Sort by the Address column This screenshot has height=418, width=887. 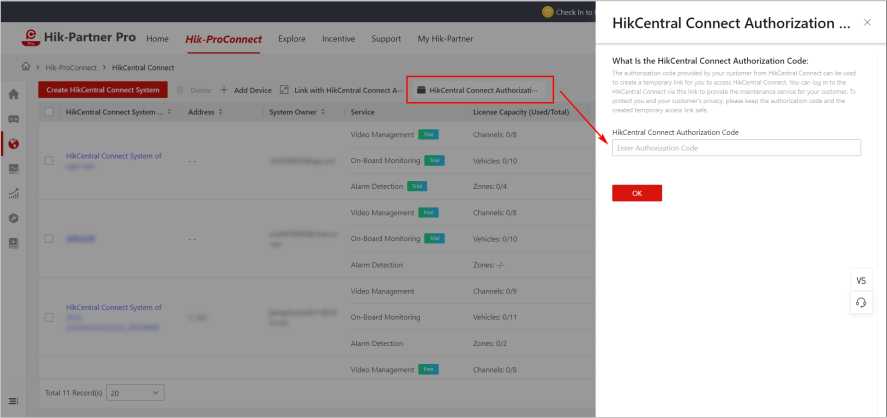point(220,112)
